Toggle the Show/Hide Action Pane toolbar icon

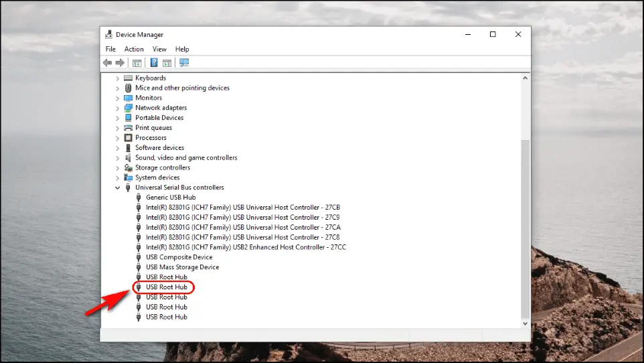click(x=167, y=63)
